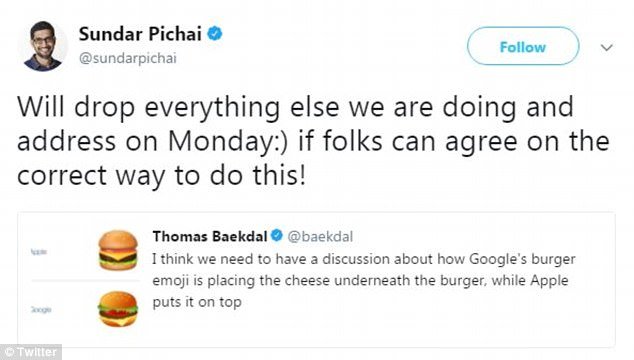Open the Thomas Baekdal name link
Viewport: 634px width, 360px height.
tap(210, 236)
